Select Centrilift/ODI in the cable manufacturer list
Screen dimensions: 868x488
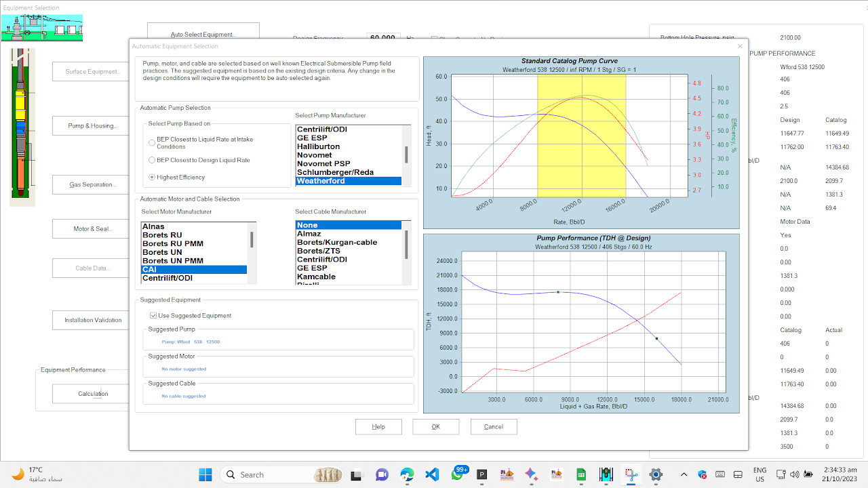[x=349, y=260]
